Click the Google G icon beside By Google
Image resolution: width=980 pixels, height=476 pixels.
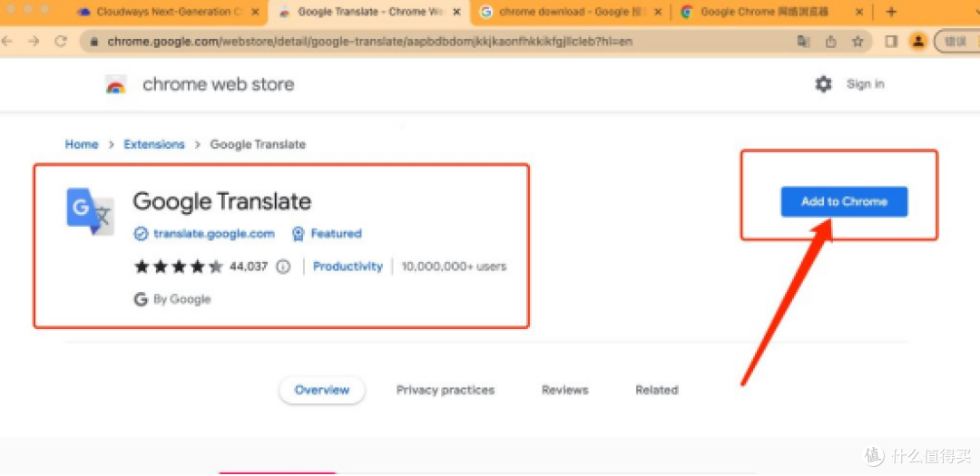(x=141, y=299)
